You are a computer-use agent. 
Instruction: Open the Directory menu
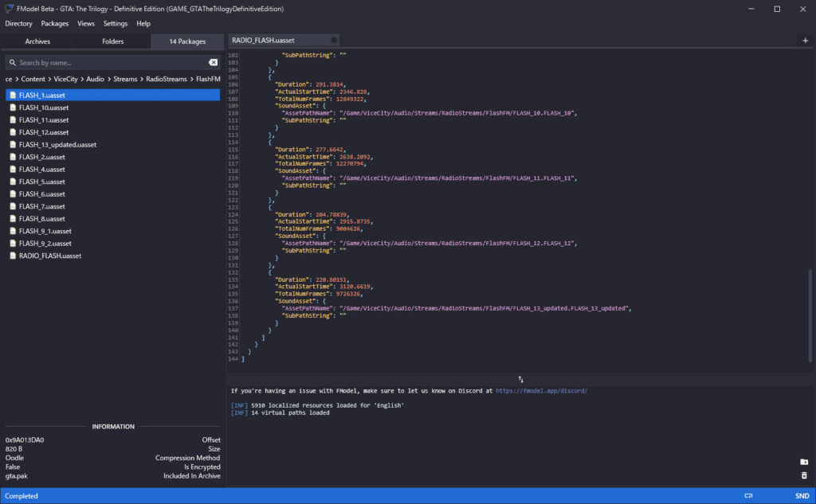[x=18, y=23]
